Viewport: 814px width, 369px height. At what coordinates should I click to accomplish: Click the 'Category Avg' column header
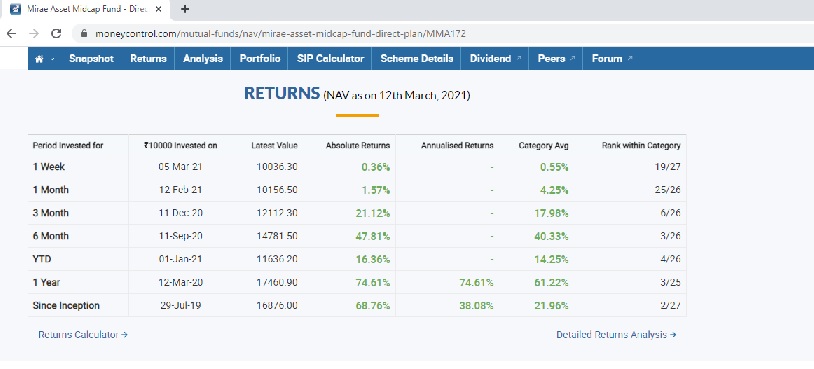tap(544, 146)
